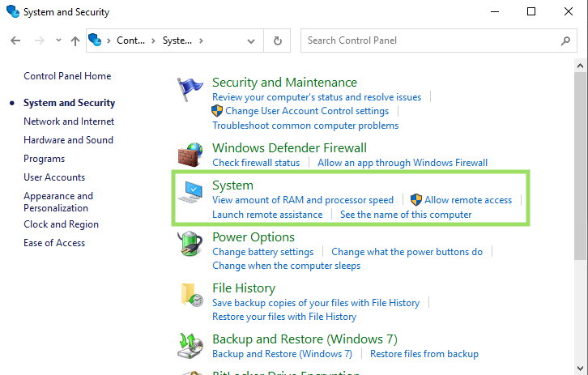Click the File History folder icon

coord(190,296)
